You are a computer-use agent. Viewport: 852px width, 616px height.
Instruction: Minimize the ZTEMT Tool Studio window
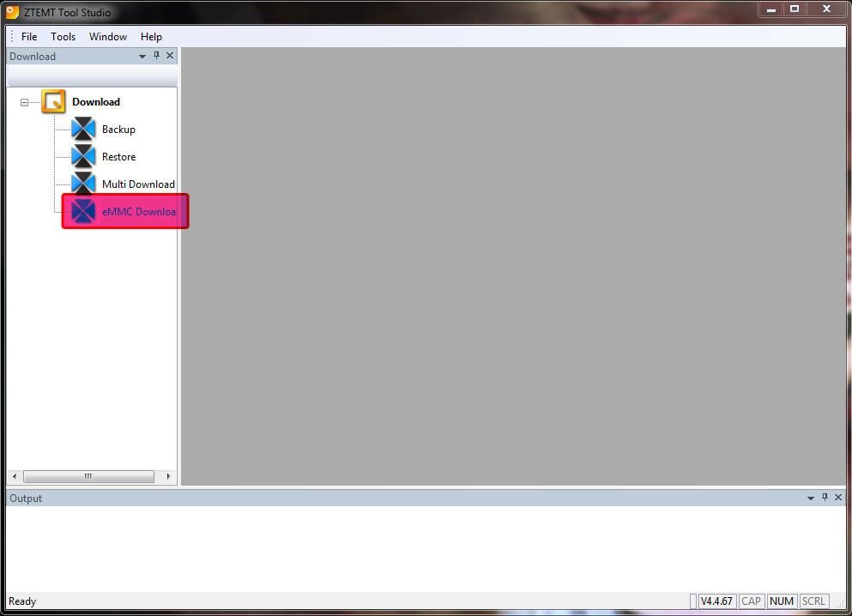[771, 9]
